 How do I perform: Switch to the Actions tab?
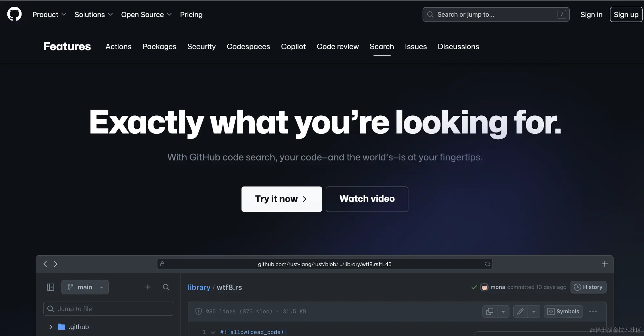click(x=118, y=47)
